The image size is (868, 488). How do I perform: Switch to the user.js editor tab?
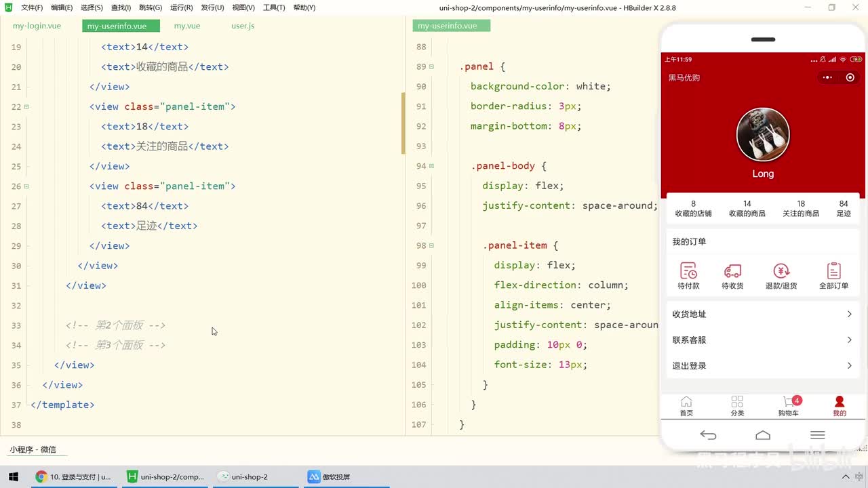point(243,26)
